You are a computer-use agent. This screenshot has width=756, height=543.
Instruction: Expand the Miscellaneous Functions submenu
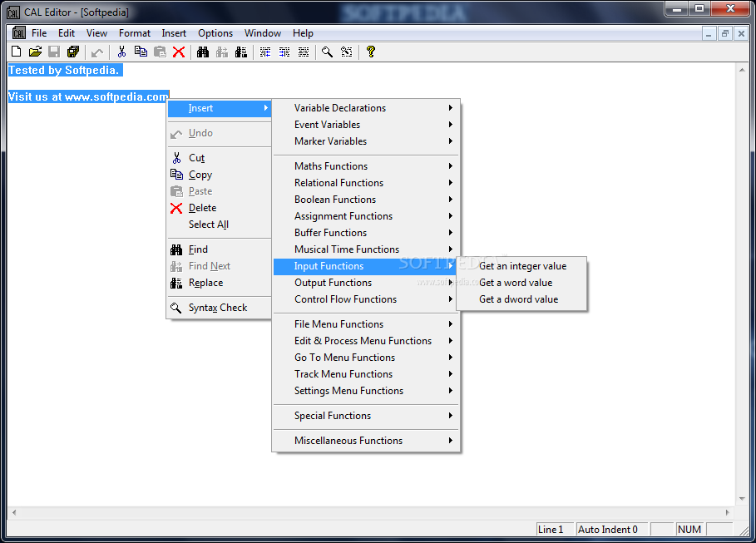click(x=366, y=440)
